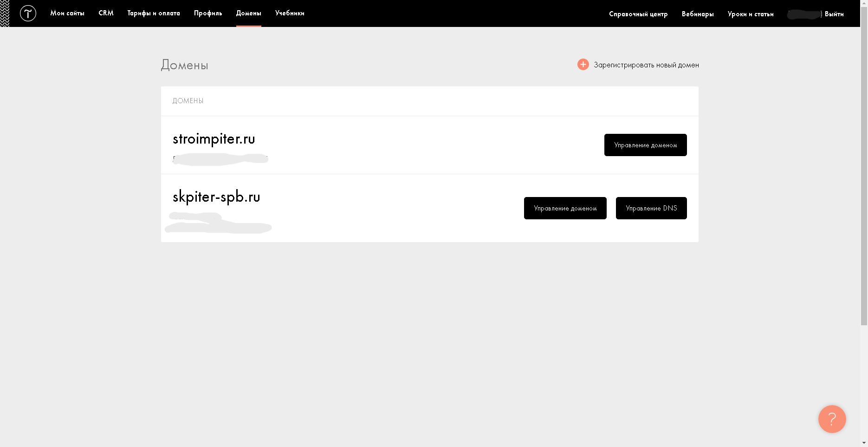Open Мои сайты menu item

pos(67,13)
